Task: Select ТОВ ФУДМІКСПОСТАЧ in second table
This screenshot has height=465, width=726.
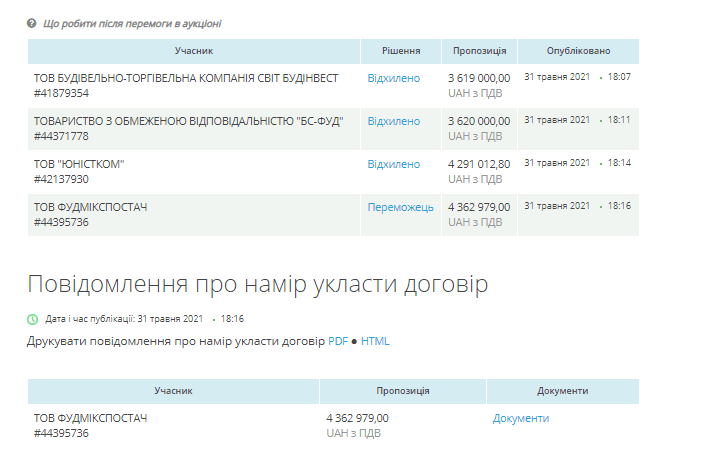Action: pyautogui.click(x=90, y=418)
